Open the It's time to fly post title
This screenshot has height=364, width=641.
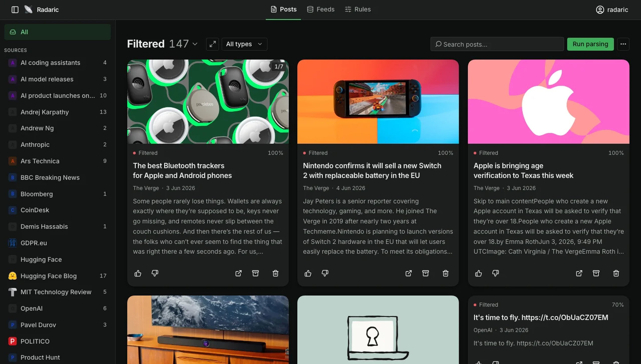541,317
